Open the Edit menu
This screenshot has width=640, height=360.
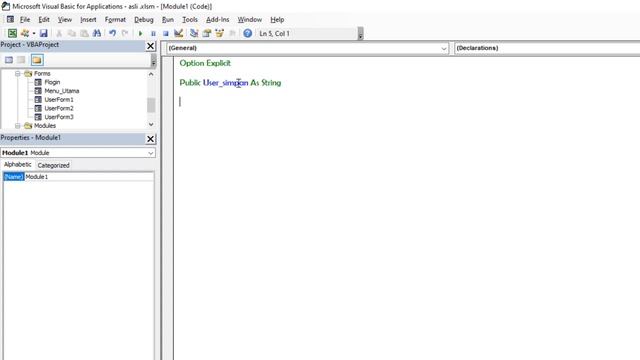pos(44,20)
